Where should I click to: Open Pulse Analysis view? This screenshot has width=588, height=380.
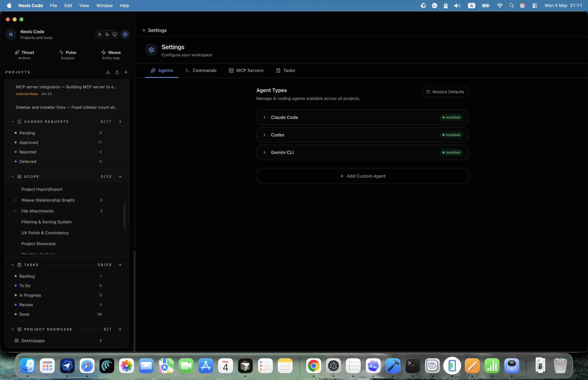point(68,55)
